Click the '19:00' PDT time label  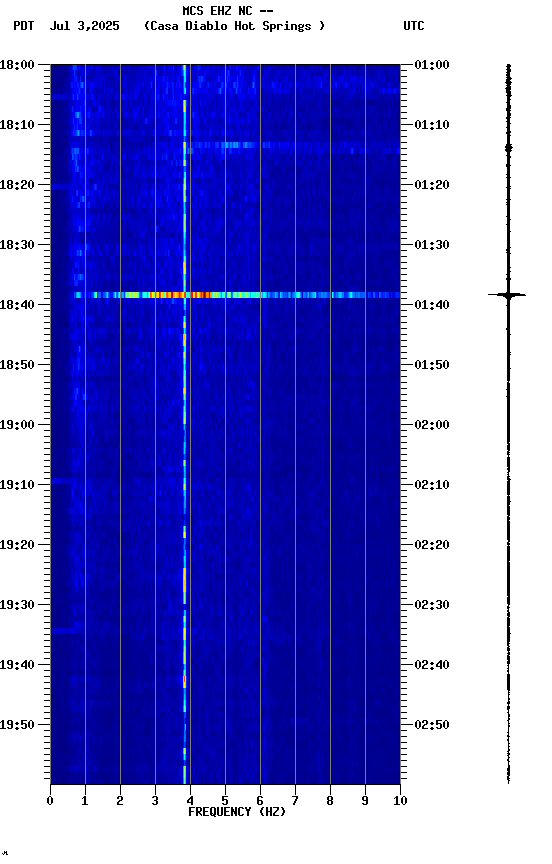coord(17,425)
